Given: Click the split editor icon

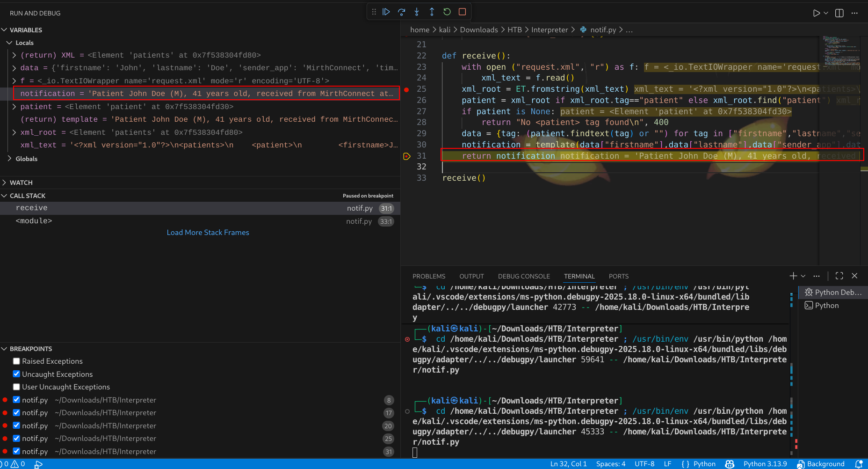Looking at the screenshot, I should (x=839, y=13).
